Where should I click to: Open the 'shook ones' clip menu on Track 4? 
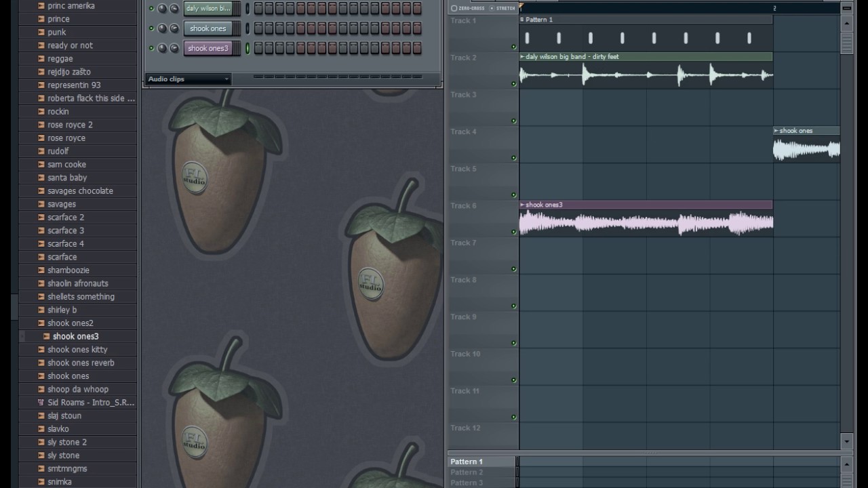(x=776, y=131)
